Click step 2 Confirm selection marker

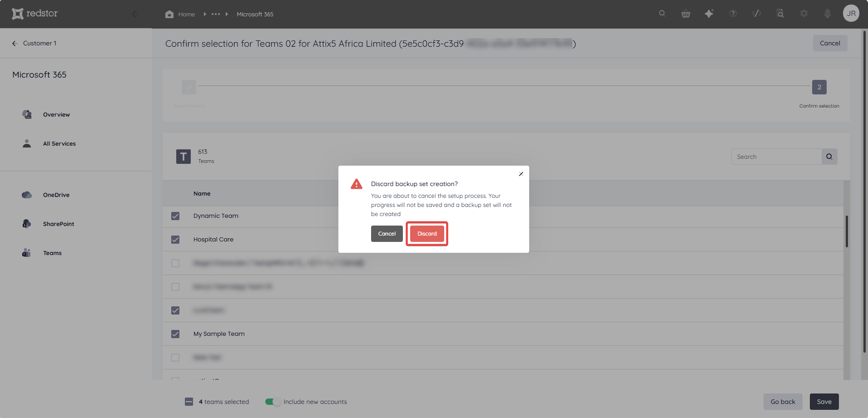[819, 87]
